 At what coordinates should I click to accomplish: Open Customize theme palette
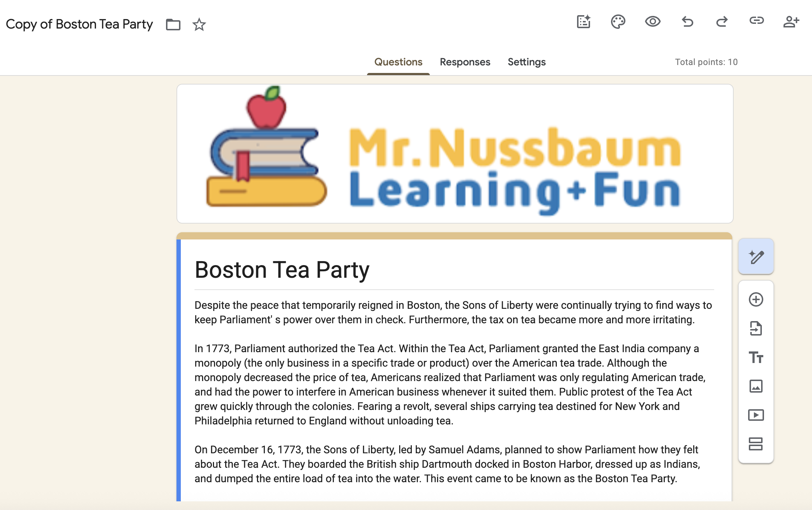(x=618, y=22)
